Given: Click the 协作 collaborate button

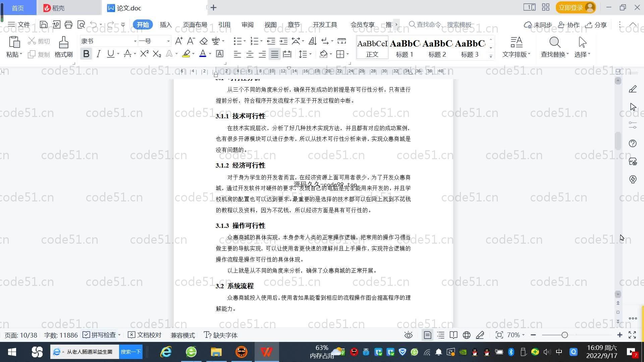Looking at the screenshot, I should pos(569,25).
